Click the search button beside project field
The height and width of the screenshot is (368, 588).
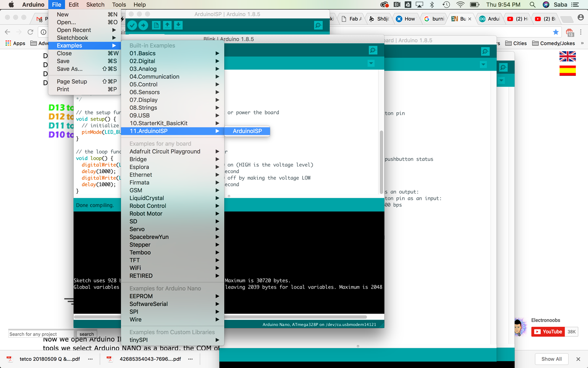click(x=87, y=334)
